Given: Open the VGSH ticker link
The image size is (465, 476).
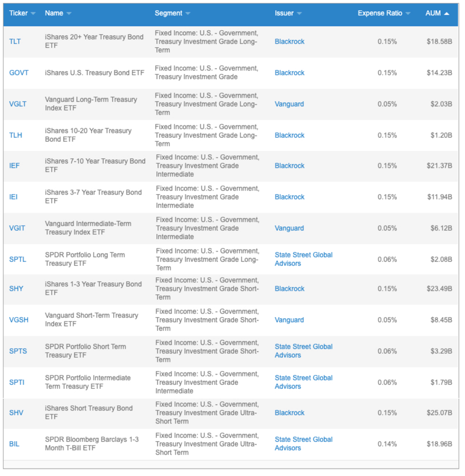Looking at the screenshot, I should (19, 320).
